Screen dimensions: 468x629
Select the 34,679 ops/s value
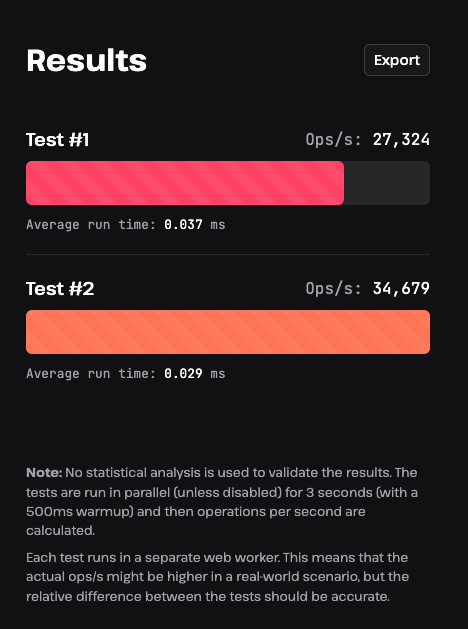[x=401, y=289]
